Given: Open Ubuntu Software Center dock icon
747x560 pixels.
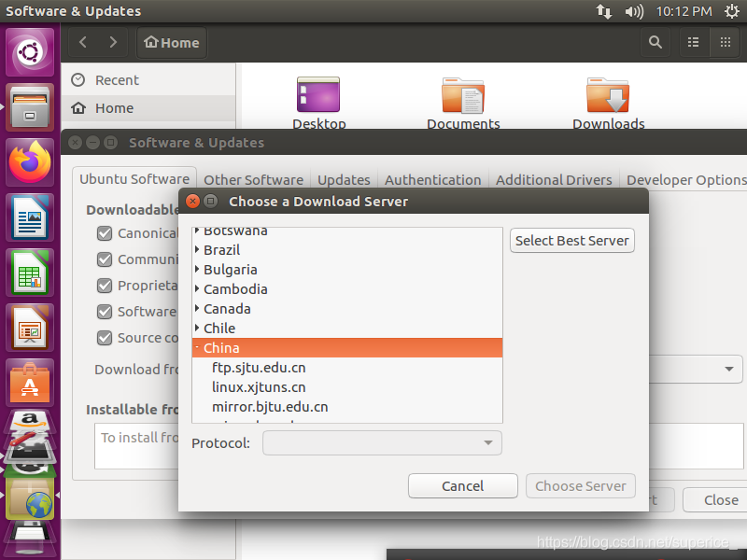Looking at the screenshot, I should [x=30, y=384].
